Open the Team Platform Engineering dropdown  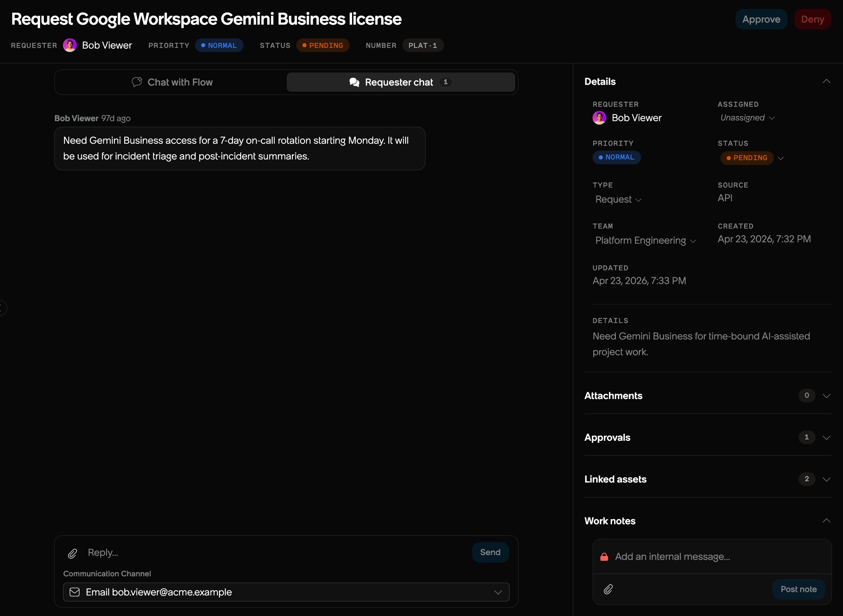pyautogui.click(x=645, y=241)
